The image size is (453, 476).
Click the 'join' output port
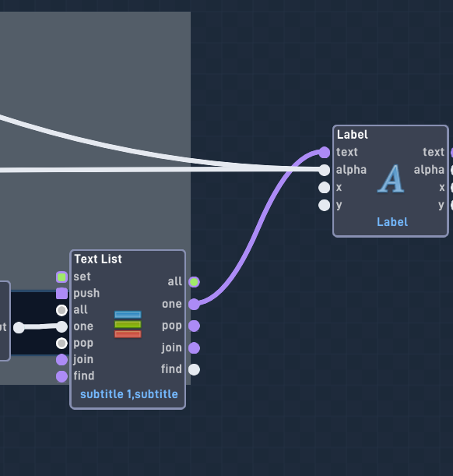pyautogui.click(x=194, y=348)
